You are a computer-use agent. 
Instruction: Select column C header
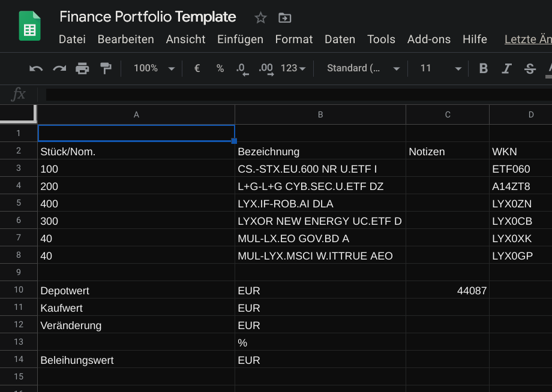[448, 114]
